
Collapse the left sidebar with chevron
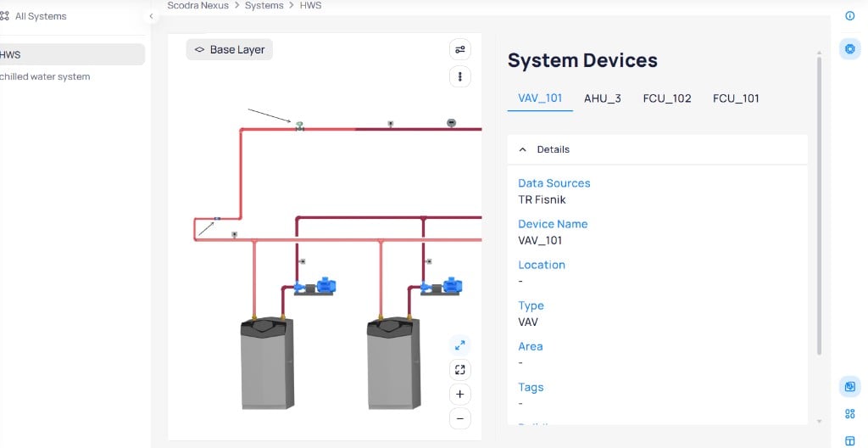coord(151,16)
